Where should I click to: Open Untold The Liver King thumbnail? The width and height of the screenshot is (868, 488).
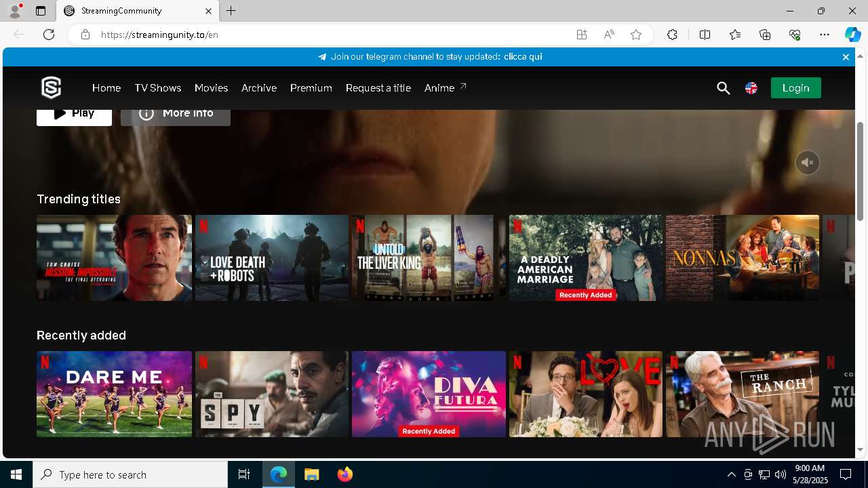429,258
